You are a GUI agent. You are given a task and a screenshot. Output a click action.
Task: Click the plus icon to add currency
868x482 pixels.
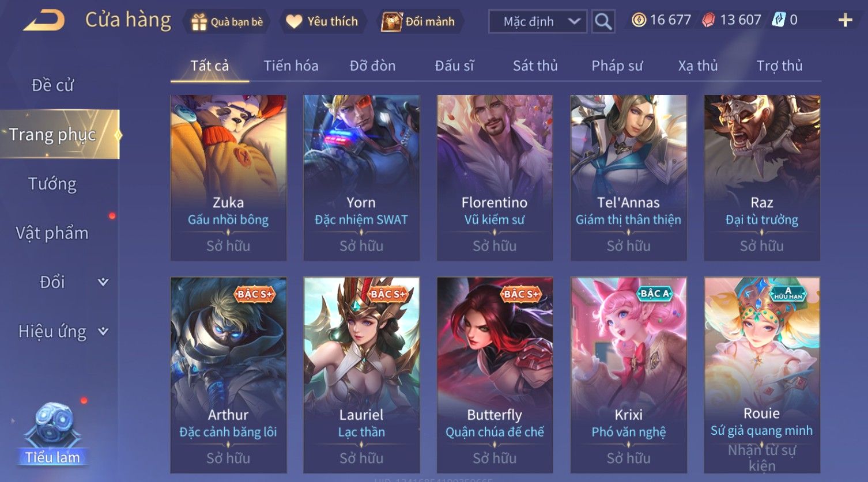845,21
